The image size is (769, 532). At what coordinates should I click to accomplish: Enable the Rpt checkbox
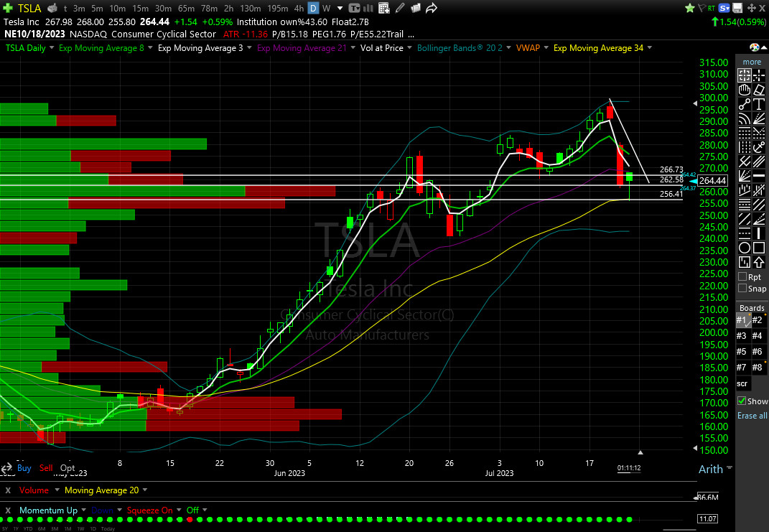(x=742, y=276)
